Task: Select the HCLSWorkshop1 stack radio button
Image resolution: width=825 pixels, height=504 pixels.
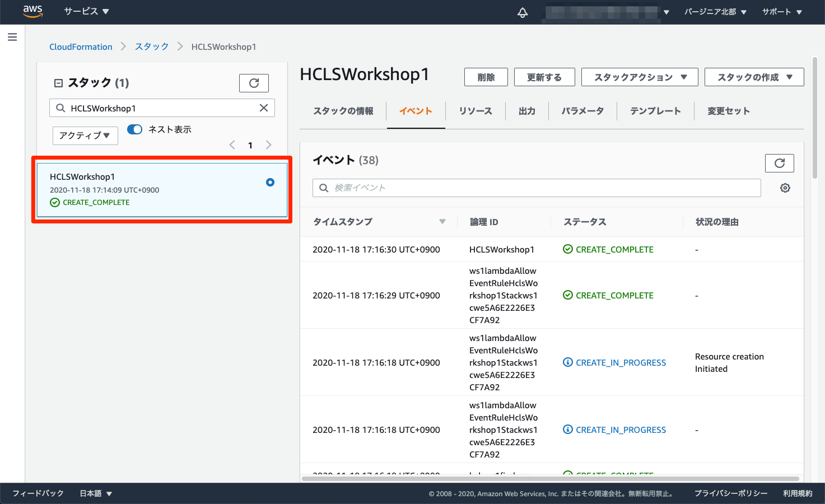Action: point(270,182)
